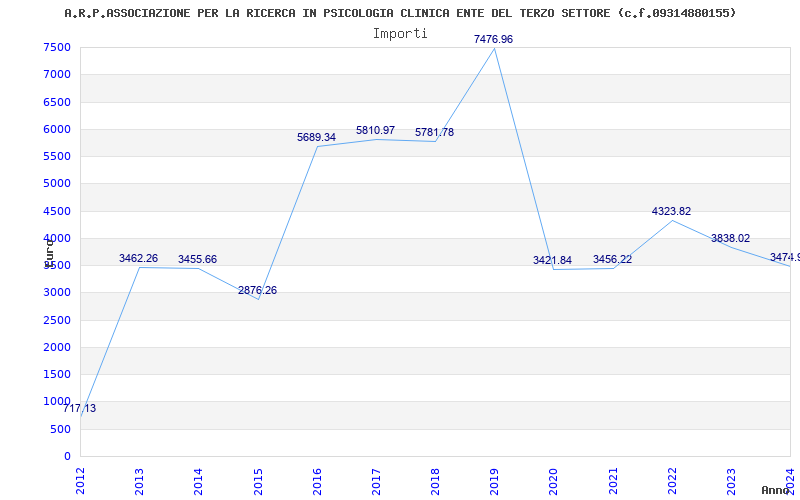Screen dimensions: 800x500
Task: Click y-axis tick 4500
Action: pos(57,211)
